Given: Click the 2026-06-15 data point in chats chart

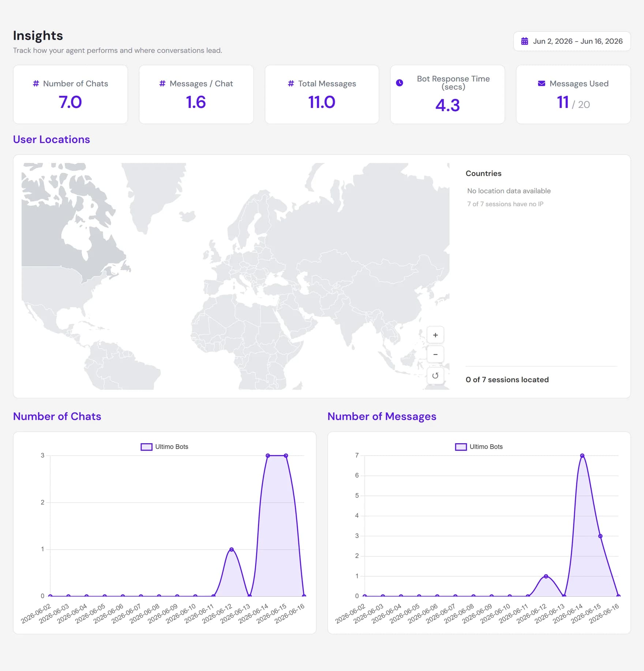Looking at the screenshot, I should pos(286,456).
